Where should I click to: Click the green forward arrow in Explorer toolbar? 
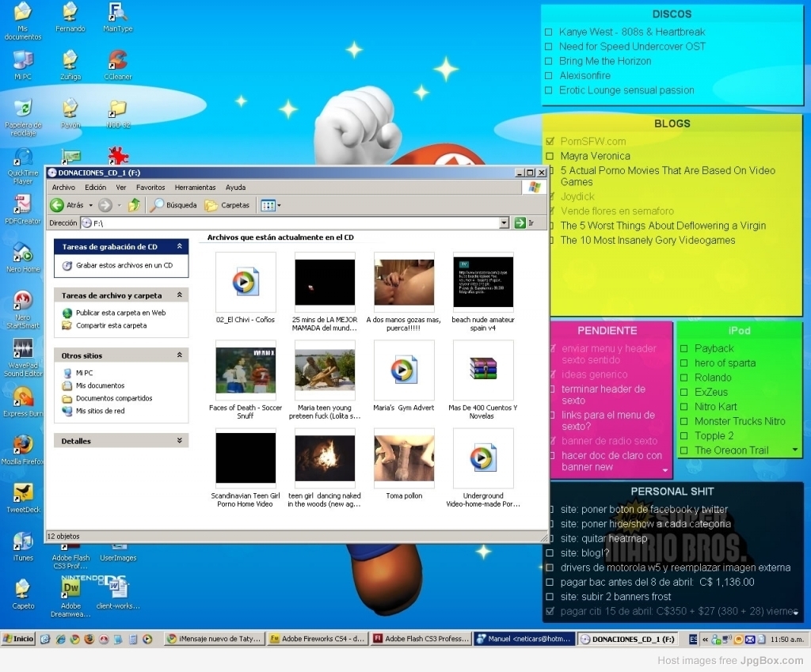tap(105, 205)
